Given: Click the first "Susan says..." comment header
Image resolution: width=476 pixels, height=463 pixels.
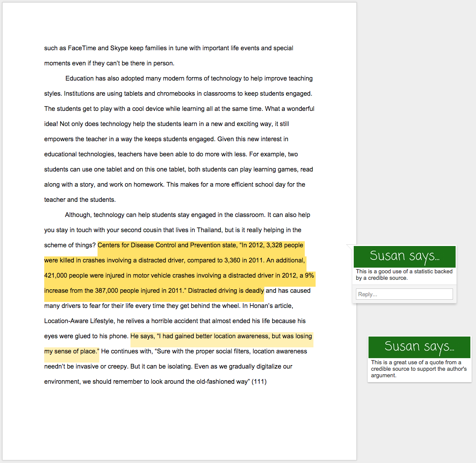Looking at the screenshot, I should [x=404, y=256].
